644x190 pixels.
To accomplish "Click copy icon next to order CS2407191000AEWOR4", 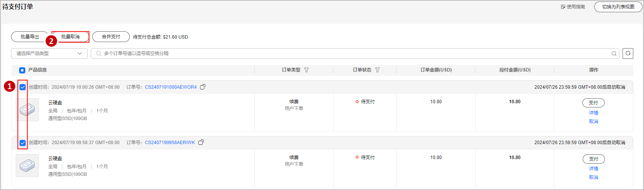I will pos(203,87).
